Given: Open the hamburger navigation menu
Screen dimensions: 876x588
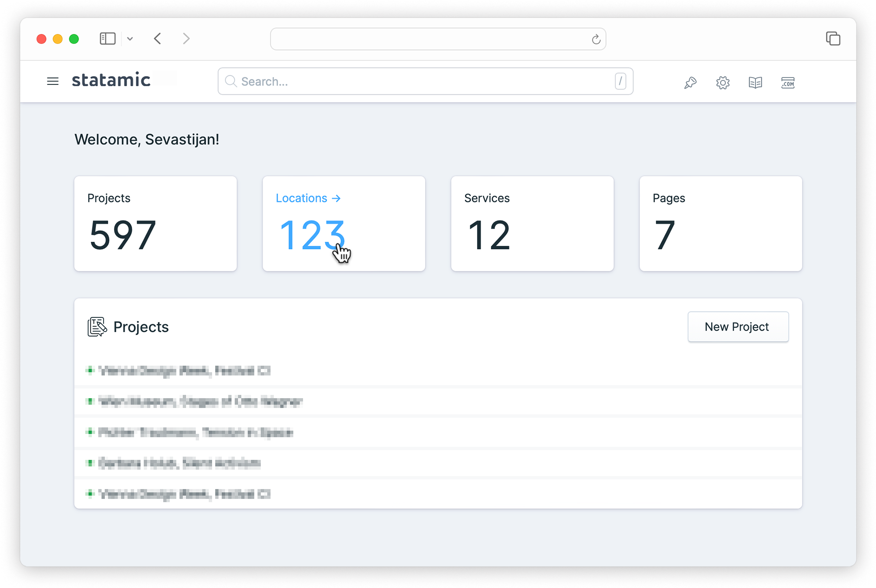Looking at the screenshot, I should [52, 81].
